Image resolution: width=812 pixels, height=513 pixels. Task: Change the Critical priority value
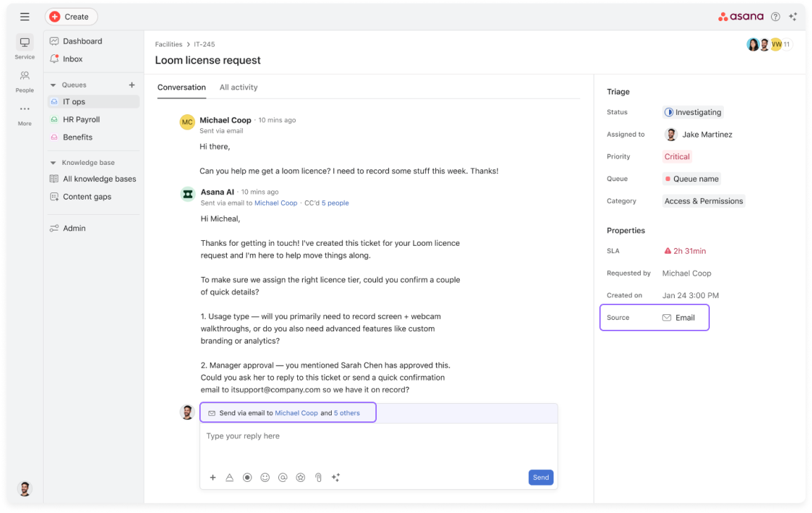(677, 156)
